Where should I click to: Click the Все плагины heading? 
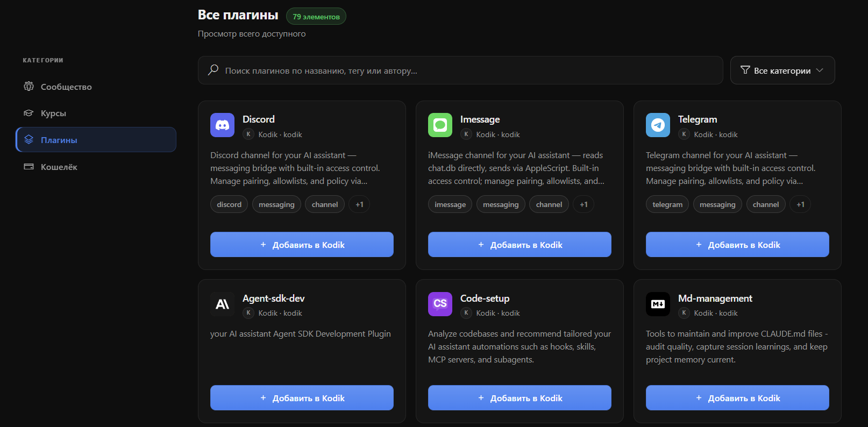click(238, 15)
